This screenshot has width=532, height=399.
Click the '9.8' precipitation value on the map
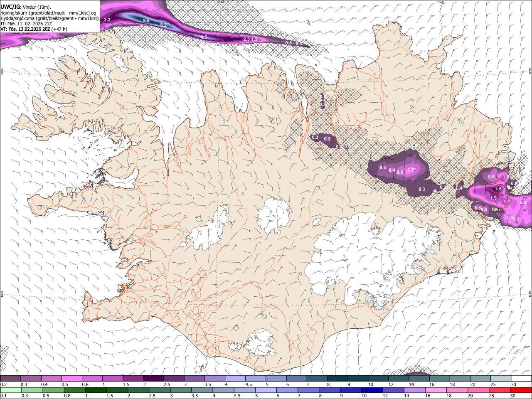(146, 20)
